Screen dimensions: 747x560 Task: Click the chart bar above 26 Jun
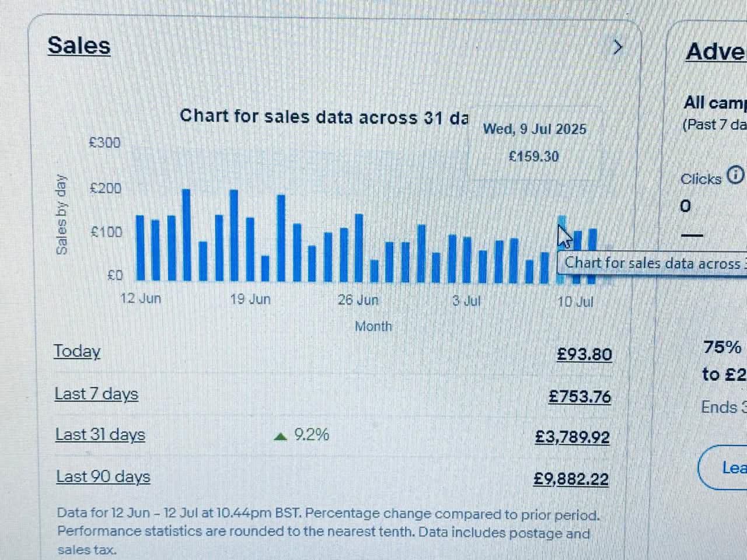[359, 248]
